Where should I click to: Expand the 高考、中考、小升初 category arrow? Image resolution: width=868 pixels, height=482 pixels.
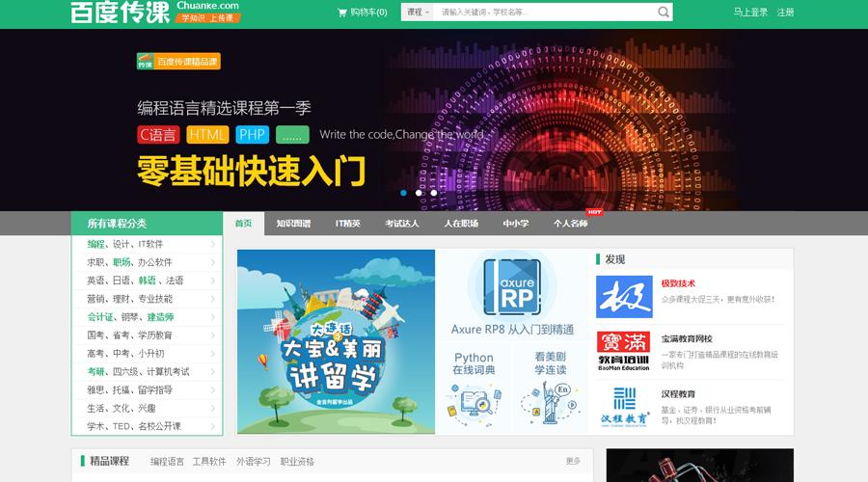[x=213, y=354]
